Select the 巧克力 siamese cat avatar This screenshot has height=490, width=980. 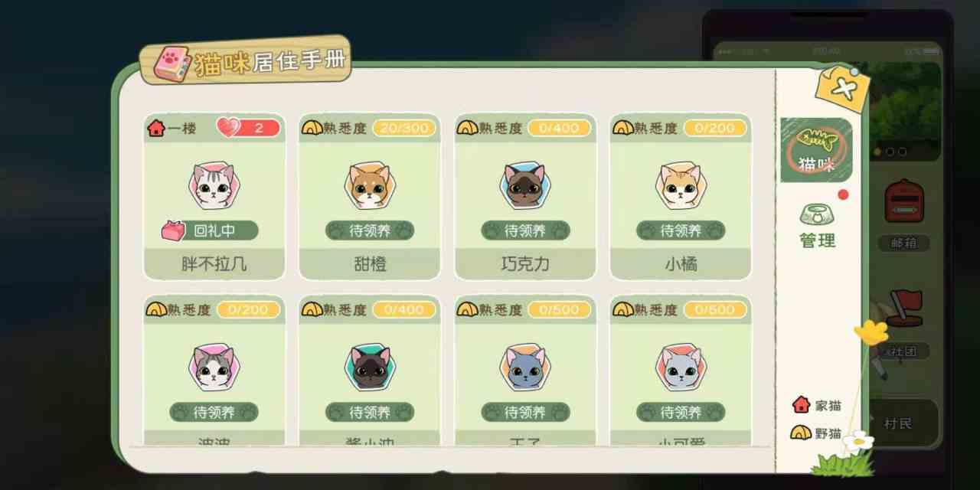pyautogui.click(x=525, y=185)
